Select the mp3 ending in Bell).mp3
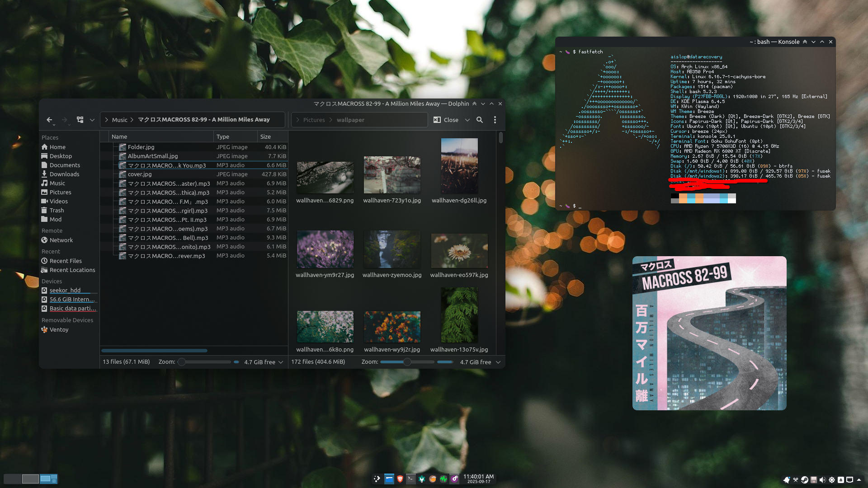 coord(168,238)
